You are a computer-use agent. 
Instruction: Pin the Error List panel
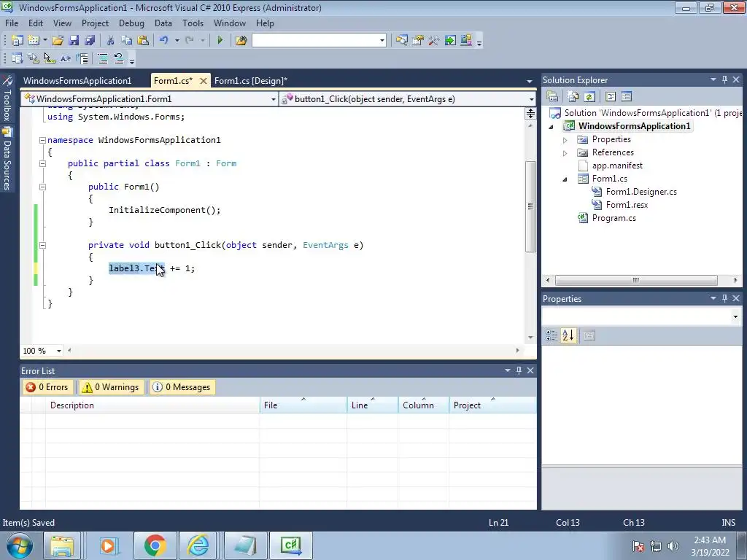519,370
